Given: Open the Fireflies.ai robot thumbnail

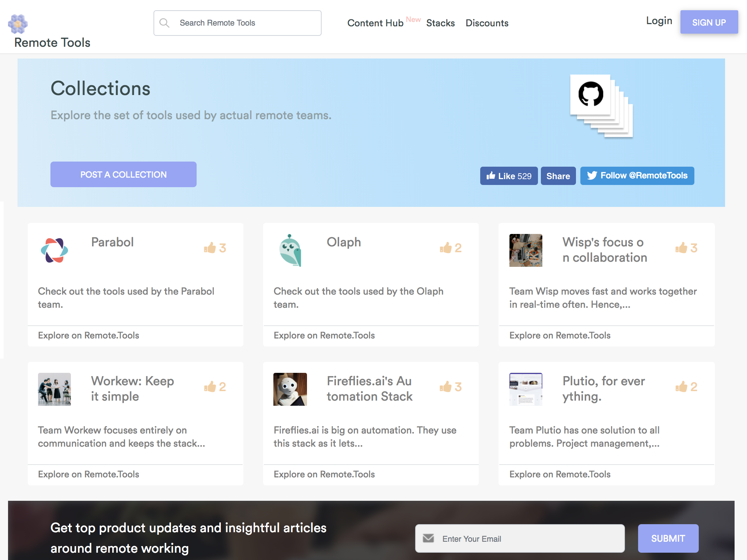Looking at the screenshot, I should (290, 389).
